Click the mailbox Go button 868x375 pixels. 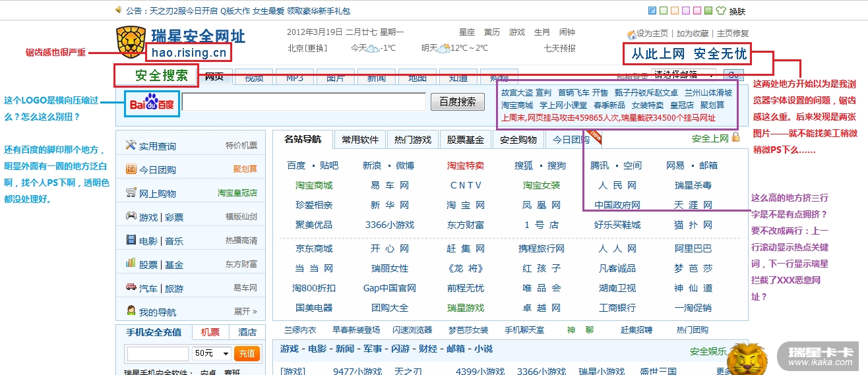(x=735, y=74)
